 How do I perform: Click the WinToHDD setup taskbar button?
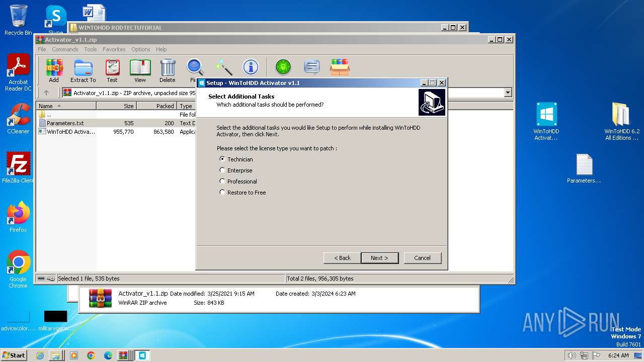point(142,355)
